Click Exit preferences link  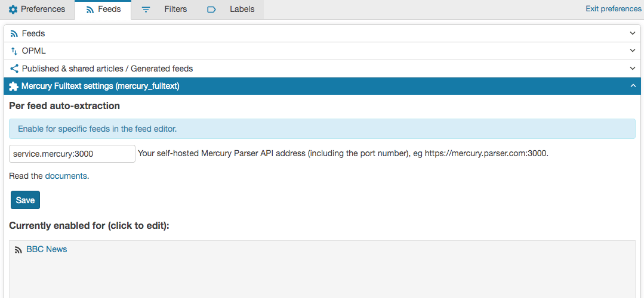coord(613,8)
